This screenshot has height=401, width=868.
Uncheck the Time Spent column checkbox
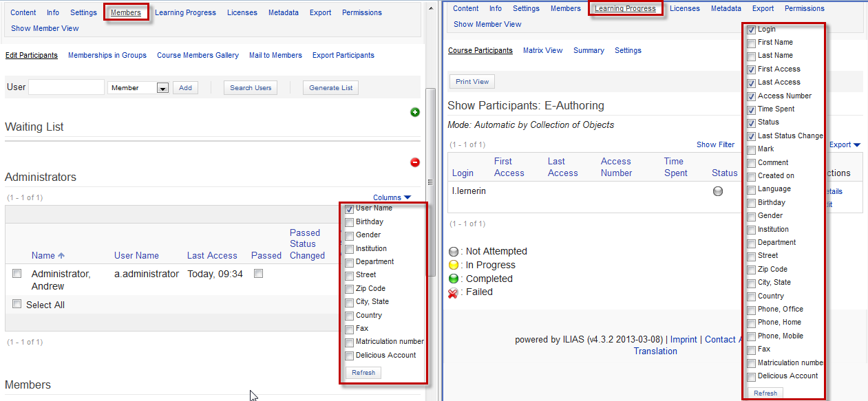752,109
